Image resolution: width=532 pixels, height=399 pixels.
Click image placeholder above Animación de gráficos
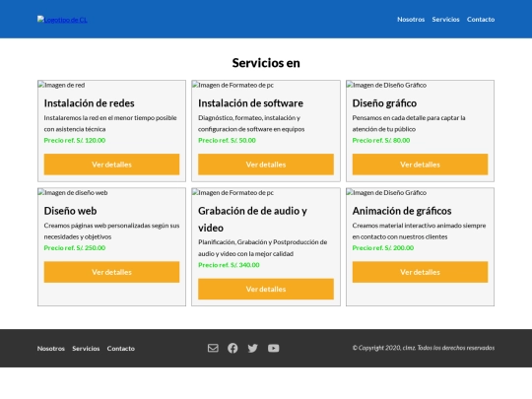point(386,193)
